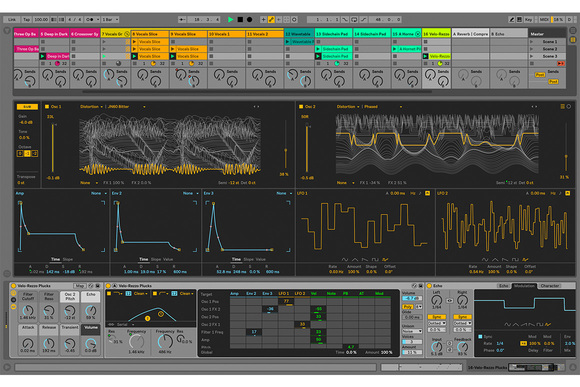This screenshot has height=387, width=580.
Task: Toggle the Loop switch in transport
Action: tap(354, 19)
